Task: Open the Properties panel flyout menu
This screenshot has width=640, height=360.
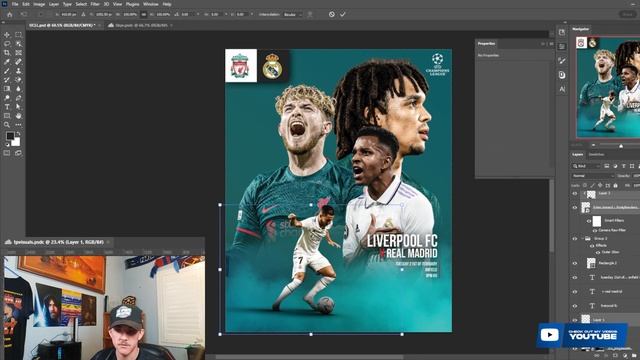Action: (x=551, y=44)
